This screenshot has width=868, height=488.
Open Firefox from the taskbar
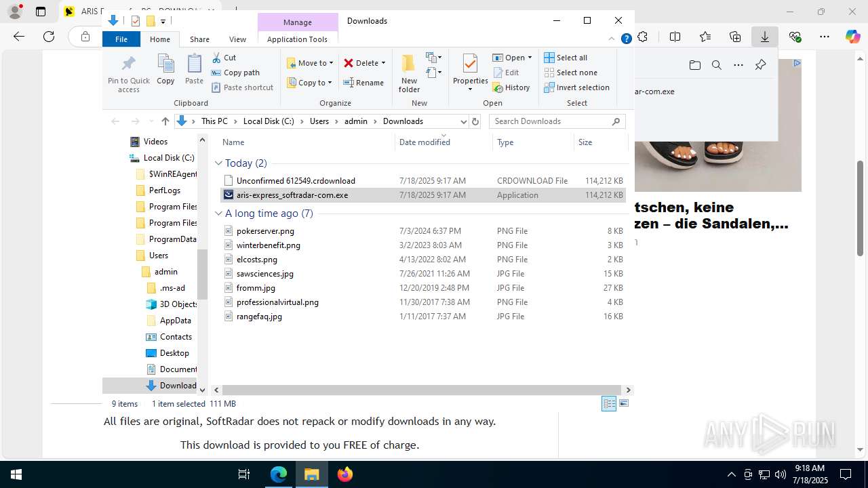point(345,474)
